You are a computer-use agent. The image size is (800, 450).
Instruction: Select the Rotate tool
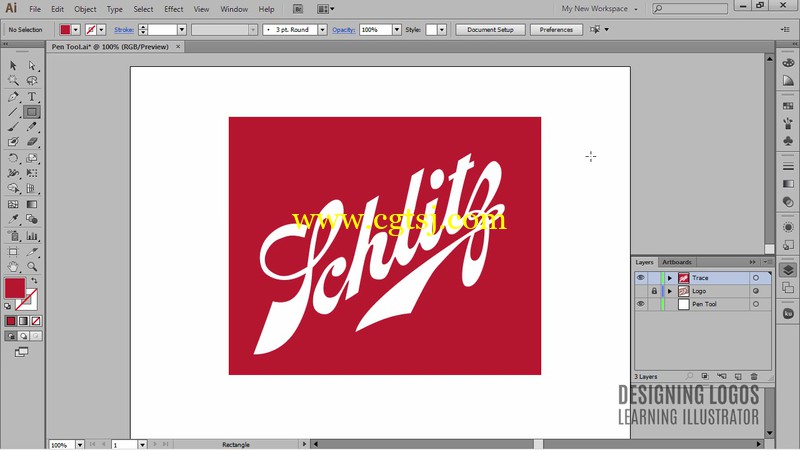pos(13,158)
